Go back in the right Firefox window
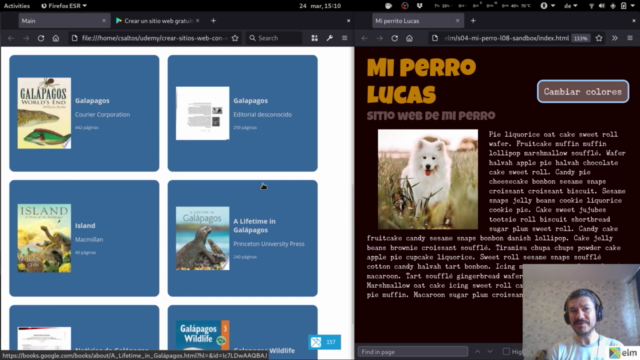Image resolution: width=640 pixels, height=360 pixels. (364, 38)
